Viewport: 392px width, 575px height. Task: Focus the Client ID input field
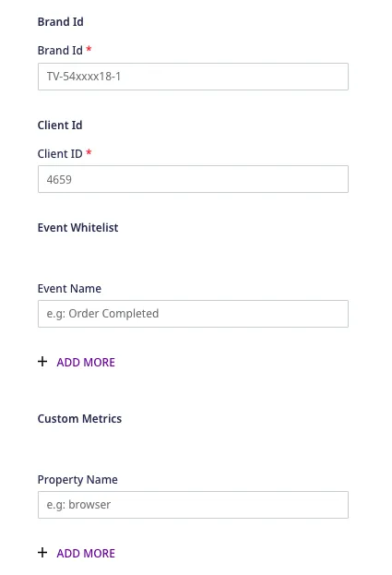click(193, 179)
